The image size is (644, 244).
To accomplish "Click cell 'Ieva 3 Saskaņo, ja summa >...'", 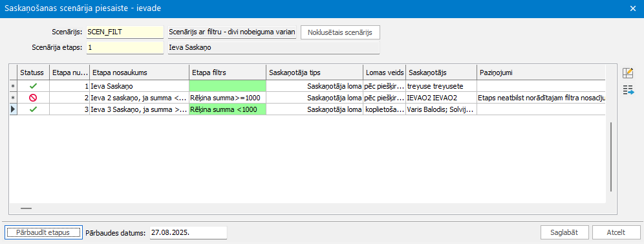I will [140, 109].
